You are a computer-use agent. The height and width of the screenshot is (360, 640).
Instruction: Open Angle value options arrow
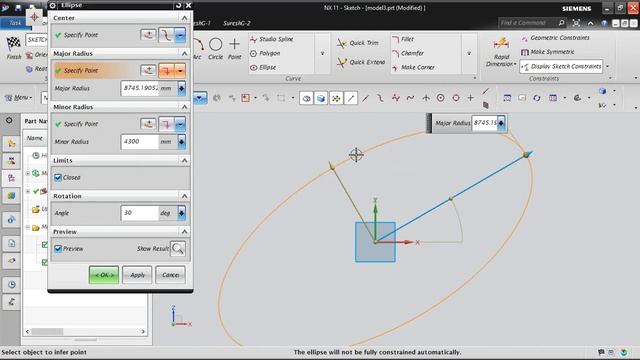(x=182, y=213)
